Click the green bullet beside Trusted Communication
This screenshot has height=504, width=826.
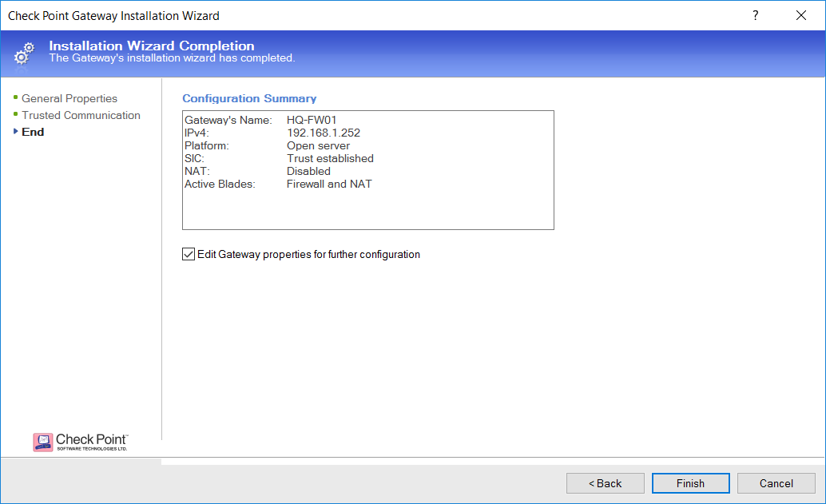click(x=16, y=113)
